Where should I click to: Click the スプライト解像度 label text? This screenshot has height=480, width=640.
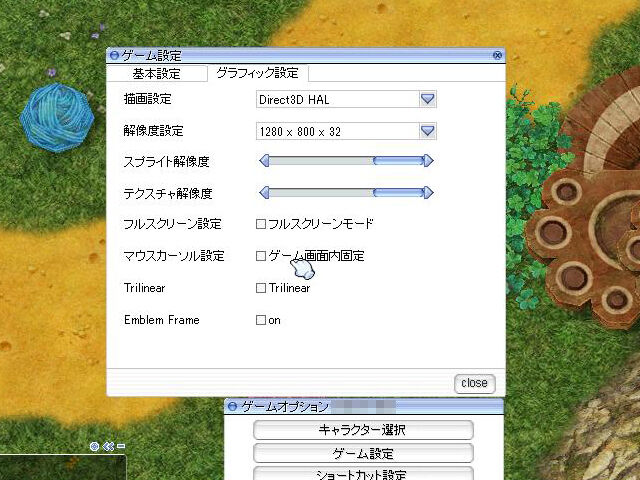pyautogui.click(x=167, y=162)
